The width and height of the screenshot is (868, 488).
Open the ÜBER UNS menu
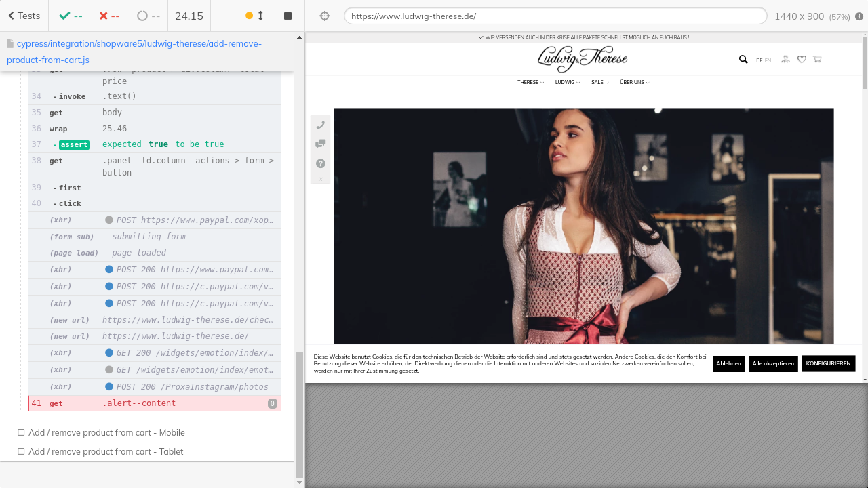(x=634, y=83)
